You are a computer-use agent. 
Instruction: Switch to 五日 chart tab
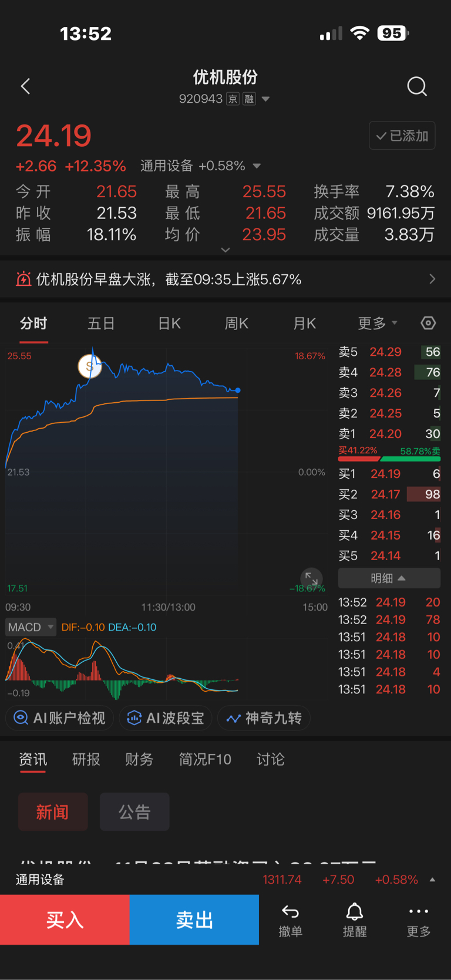tap(101, 324)
